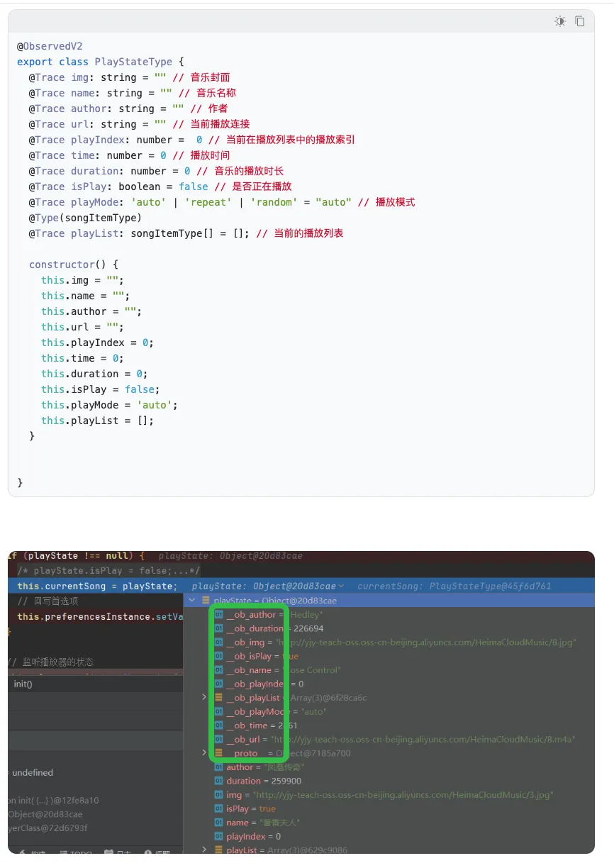Click the constructor() { line
The image size is (614, 868).
[74, 265]
